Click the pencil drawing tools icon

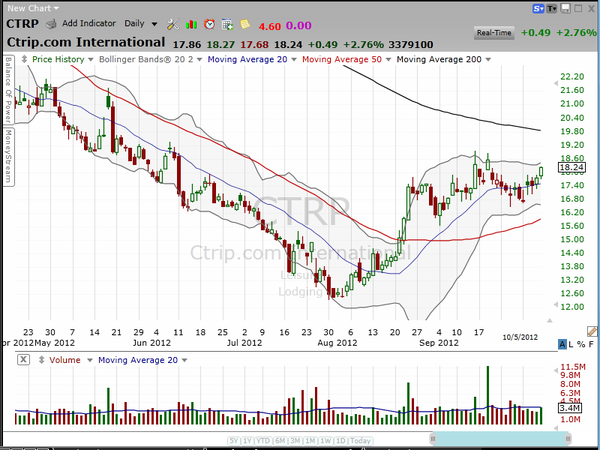pos(592,331)
